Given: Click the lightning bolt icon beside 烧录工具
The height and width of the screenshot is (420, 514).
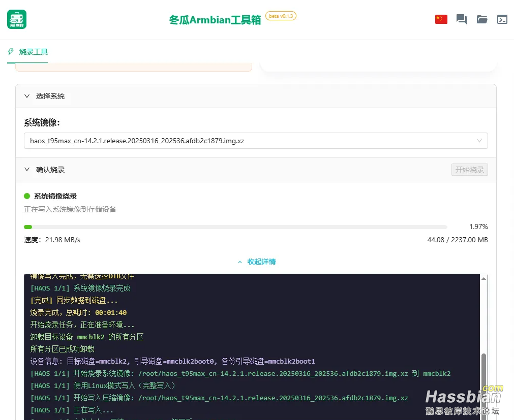Looking at the screenshot, I should 11,52.
